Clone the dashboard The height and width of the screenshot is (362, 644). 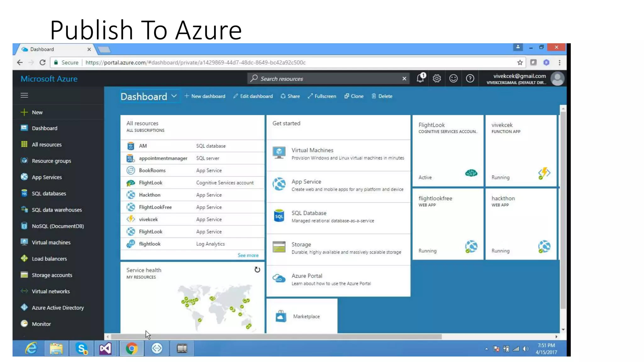coord(354,96)
